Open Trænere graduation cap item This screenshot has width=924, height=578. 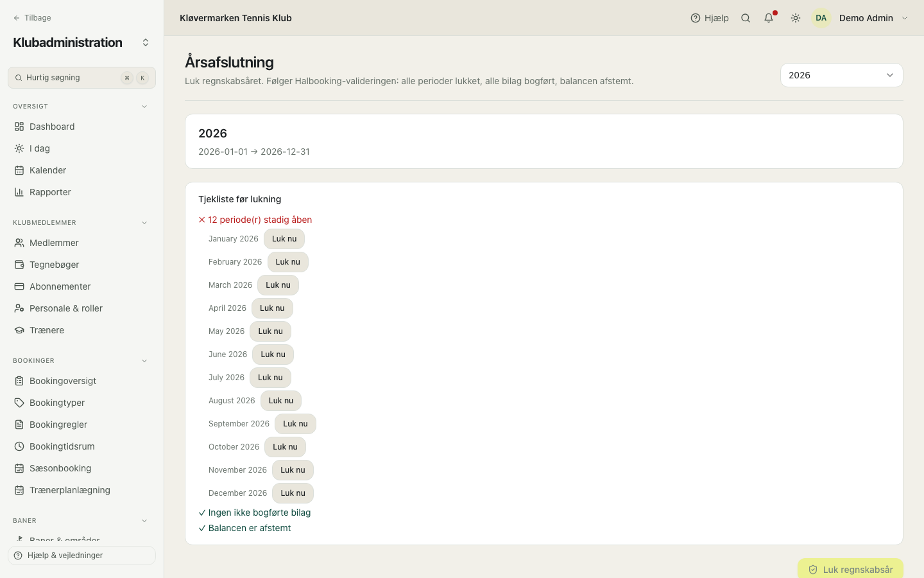click(81, 330)
